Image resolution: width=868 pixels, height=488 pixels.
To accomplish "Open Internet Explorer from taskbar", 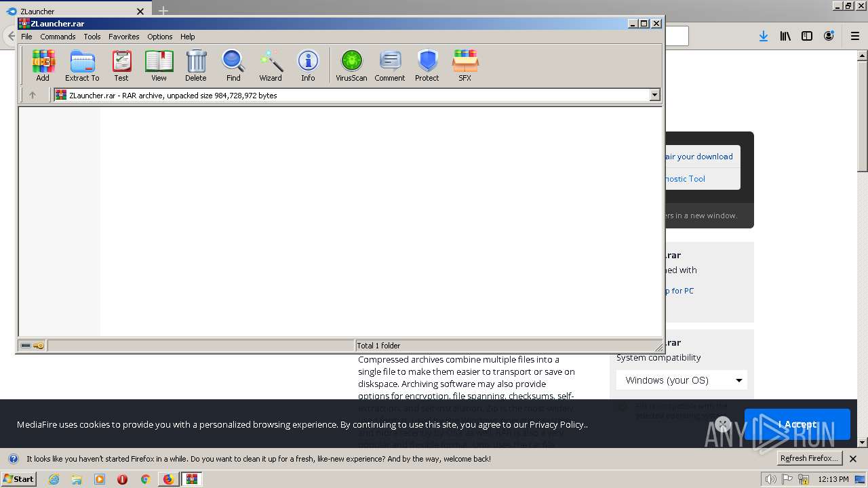I will [54, 479].
